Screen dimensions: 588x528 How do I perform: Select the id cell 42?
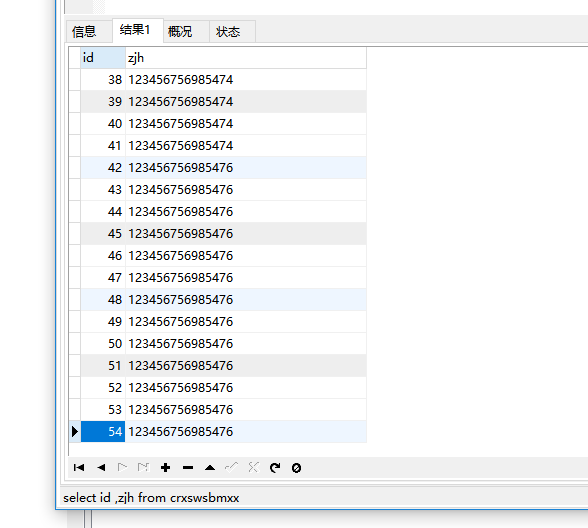point(103,168)
